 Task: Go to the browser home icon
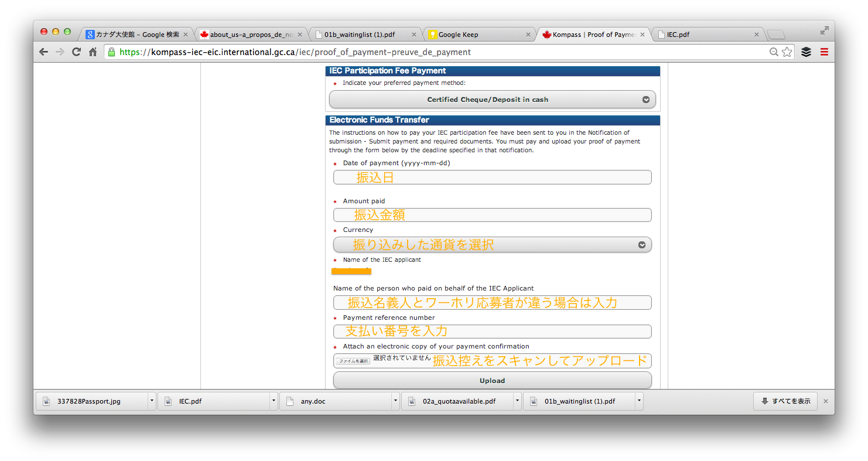tap(93, 52)
